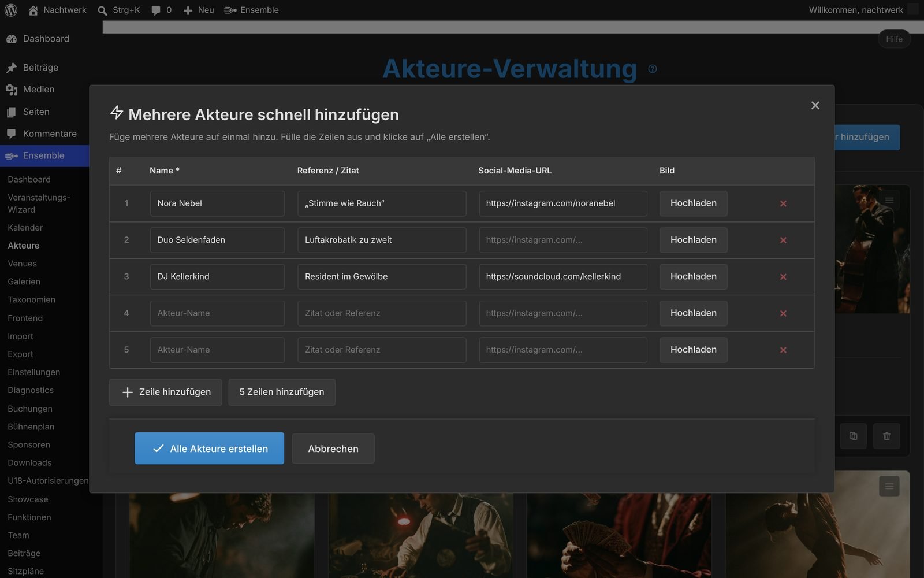The width and height of the screenshot is (924, 578).
Task: Click the field containing Resident im Gewölbe
Action: point(382,277)
